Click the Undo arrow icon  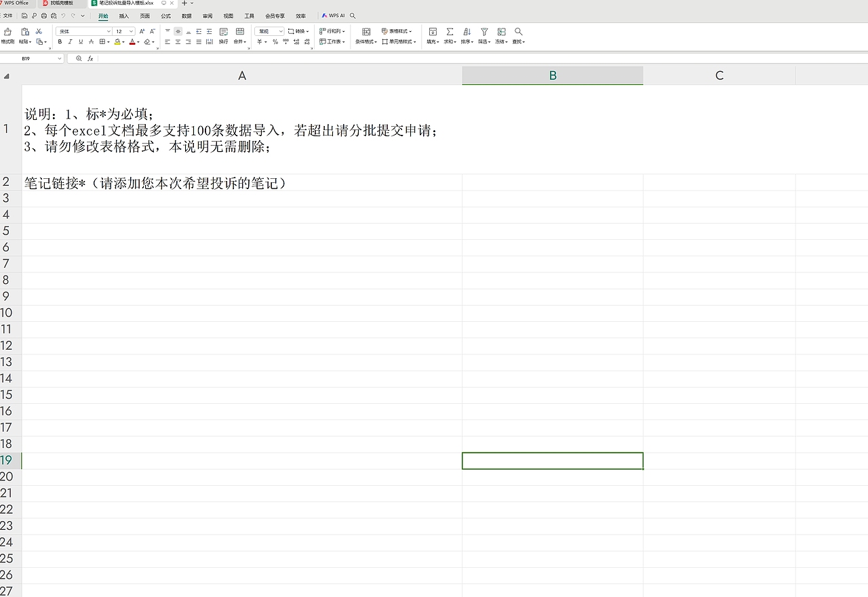point(63,16)
